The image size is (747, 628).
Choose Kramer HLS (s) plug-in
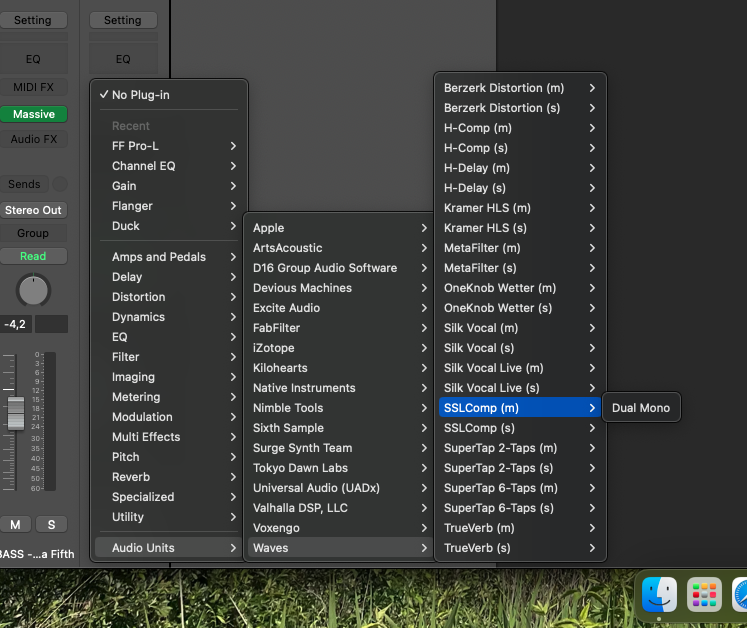coord(520,228)
